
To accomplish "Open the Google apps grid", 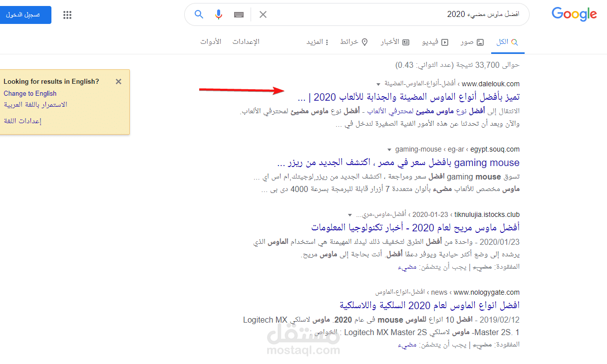I will click(67, 15).
